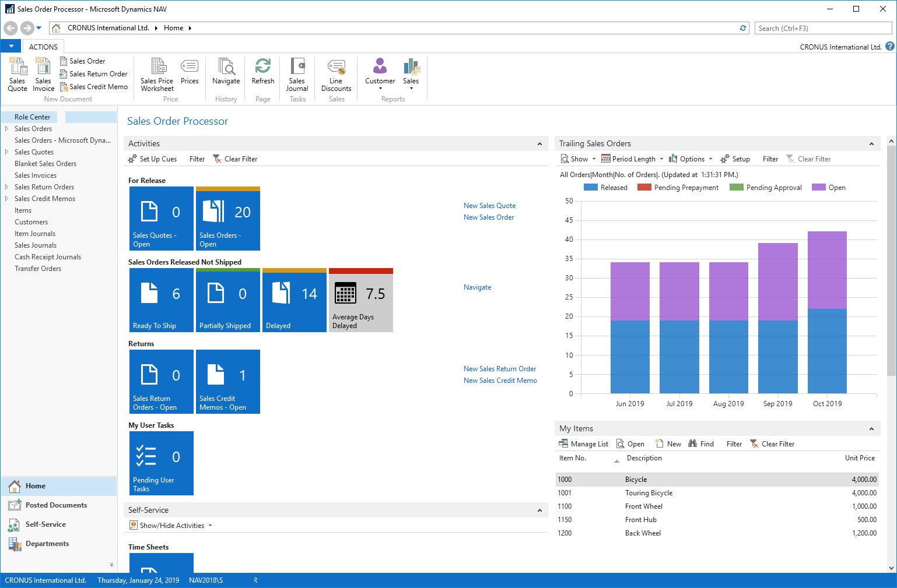Open Show/Hide Activities dropdown
897x588 pixels.
tap(171, 526)
